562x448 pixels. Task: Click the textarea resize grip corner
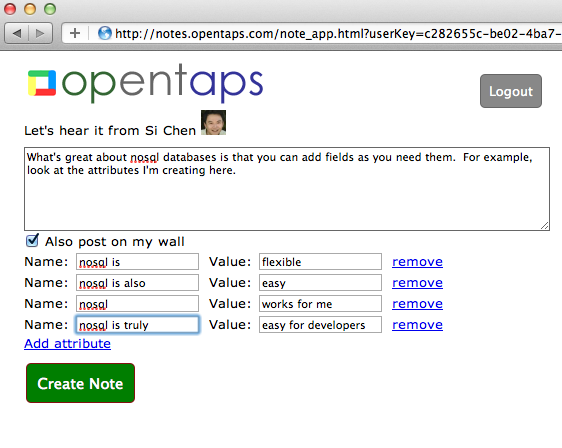545,225
